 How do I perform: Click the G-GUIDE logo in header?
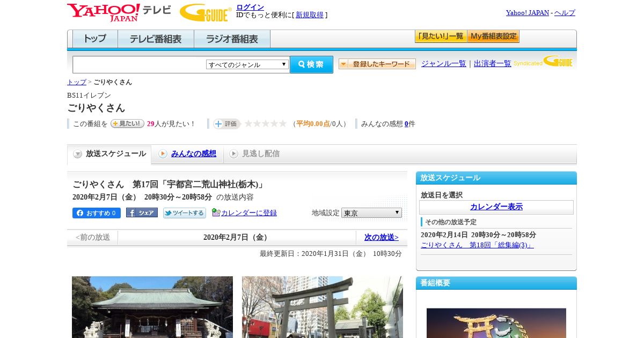pos(206,13)
